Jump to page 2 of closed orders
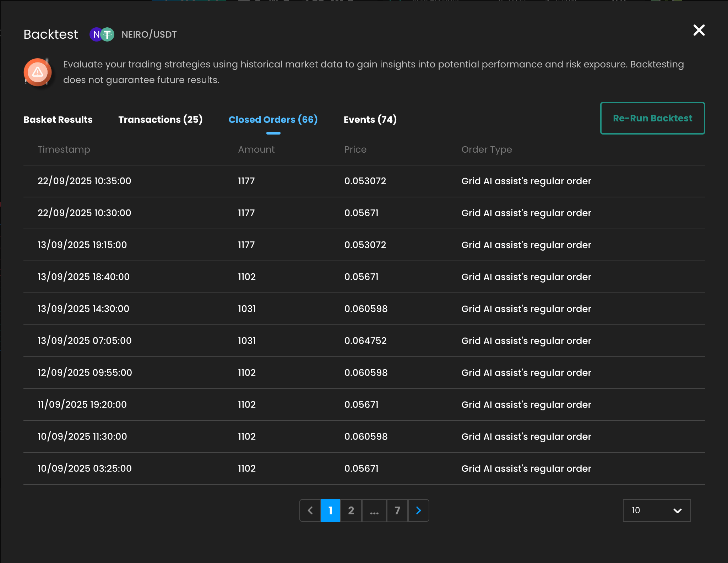This screenshot has width=728, height=563. click(351, 510)
